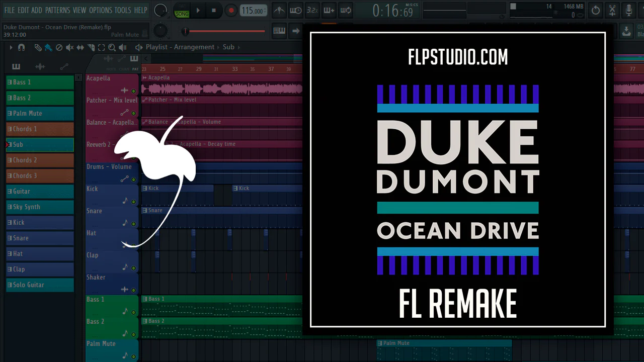Image resolution: width=644 pixels, height=362 pixels.
Task: Show audio clips in the picker
Action: [x=40, y=66]
